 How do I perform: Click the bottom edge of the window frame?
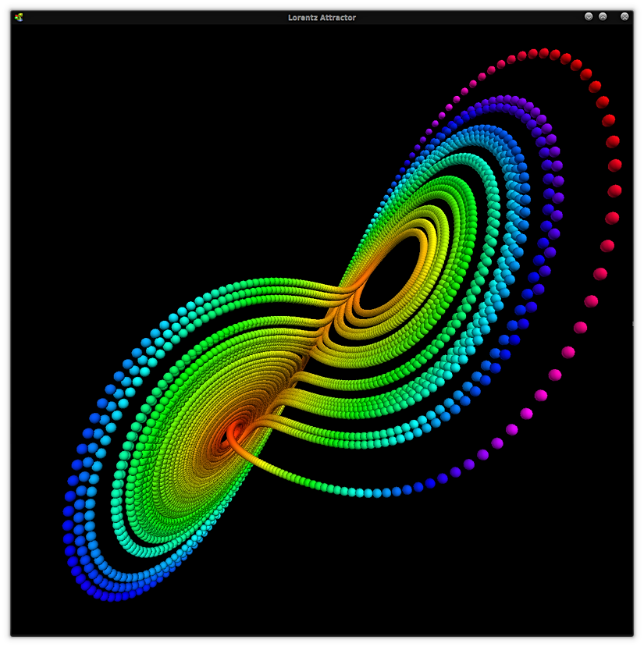pos(322,635)
